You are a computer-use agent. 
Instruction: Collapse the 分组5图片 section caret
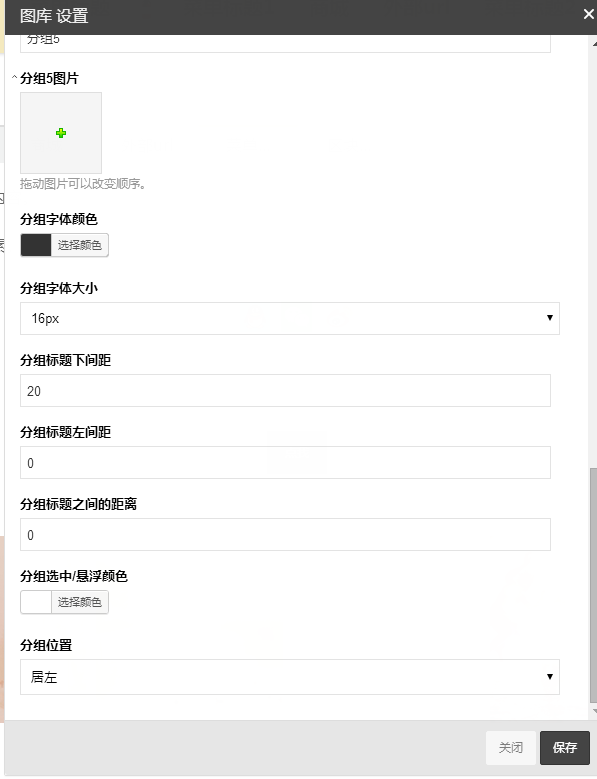click(x=14, y=78)
